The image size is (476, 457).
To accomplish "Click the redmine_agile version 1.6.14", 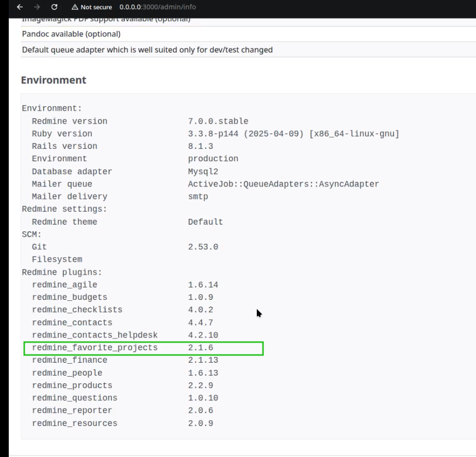I will coord(203,285).
